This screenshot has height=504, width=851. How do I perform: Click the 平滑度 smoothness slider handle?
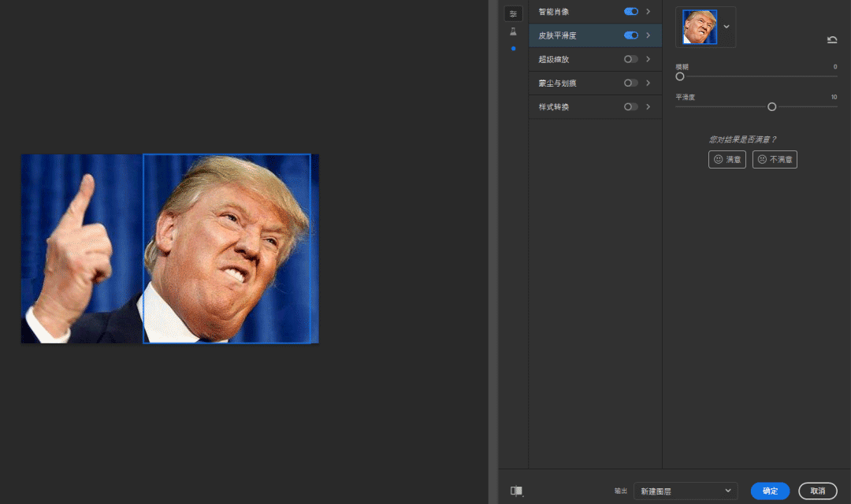tap(771, 106)
